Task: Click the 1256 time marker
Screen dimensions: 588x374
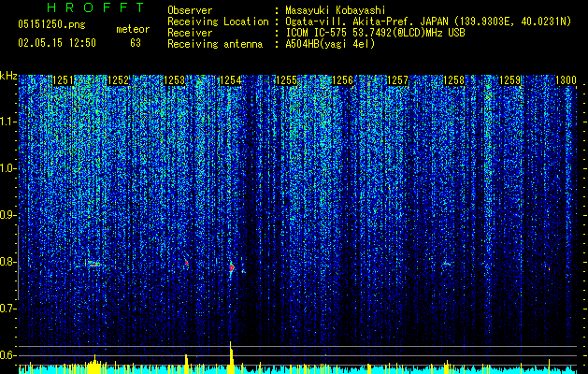Action: (343, 80)
